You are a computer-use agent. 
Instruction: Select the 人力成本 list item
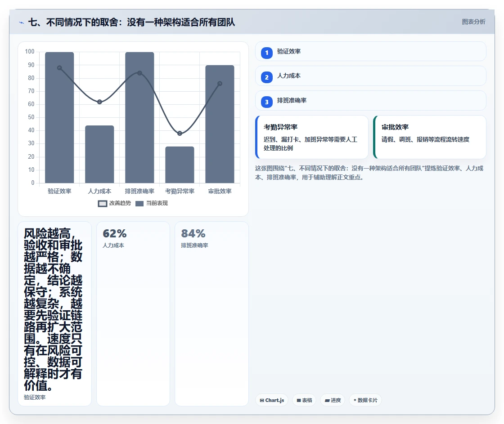(x=371, y=76)
